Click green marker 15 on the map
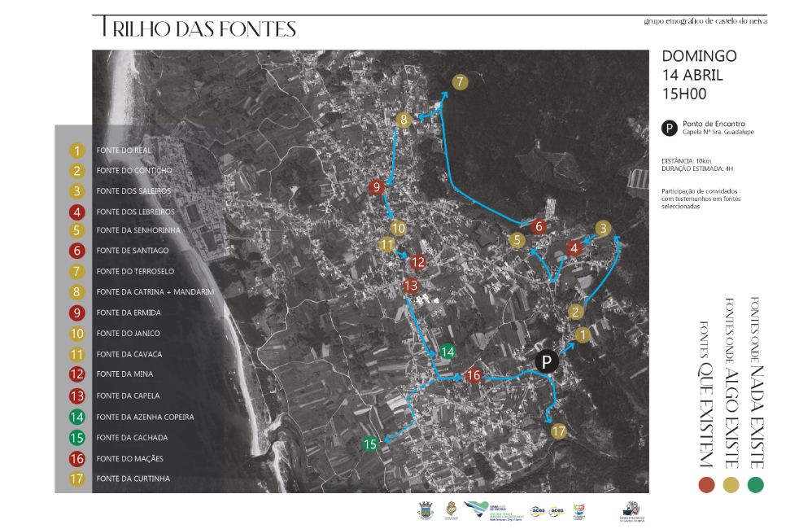 point(370,444)
